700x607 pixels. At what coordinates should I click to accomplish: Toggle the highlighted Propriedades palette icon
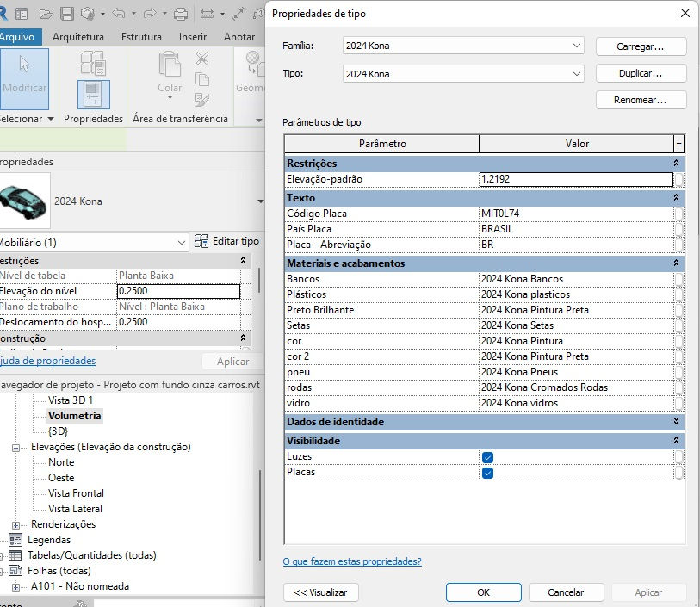pyautogui.click(x=93, y=95)
